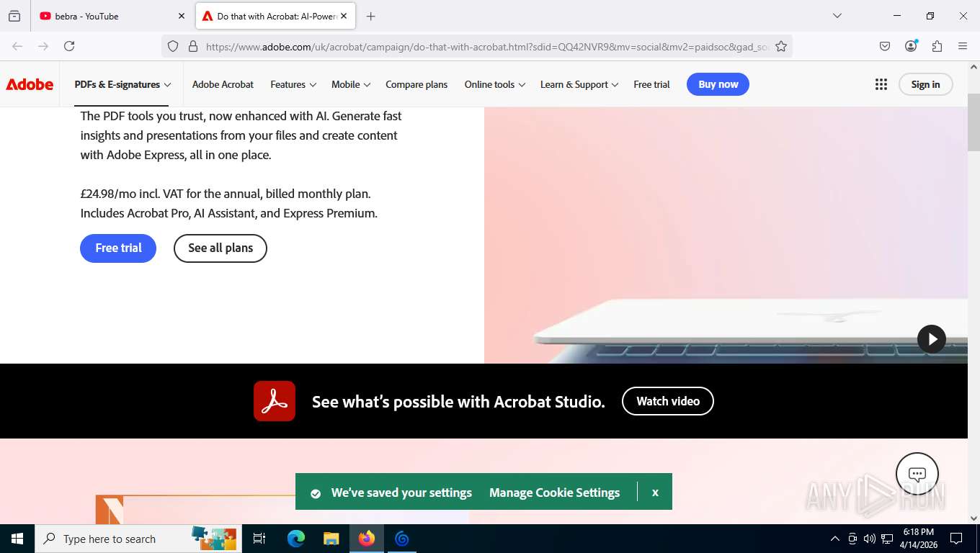This screenshot has width=980, height=553.
Task: Close the bebra - YouTube tab
Action: (x=182, y=16)
